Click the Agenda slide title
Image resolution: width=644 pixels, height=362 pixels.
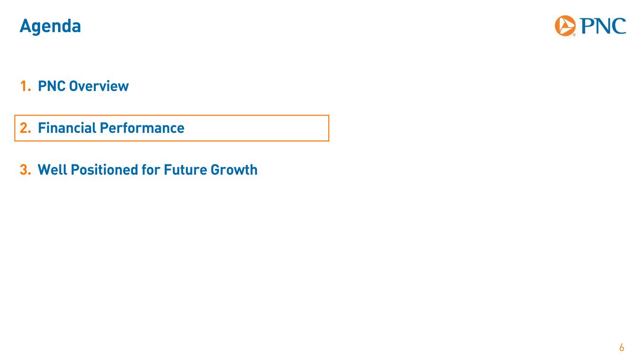50,26
